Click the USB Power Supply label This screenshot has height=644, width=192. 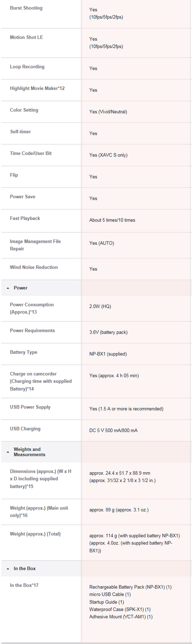click(30, 407)
